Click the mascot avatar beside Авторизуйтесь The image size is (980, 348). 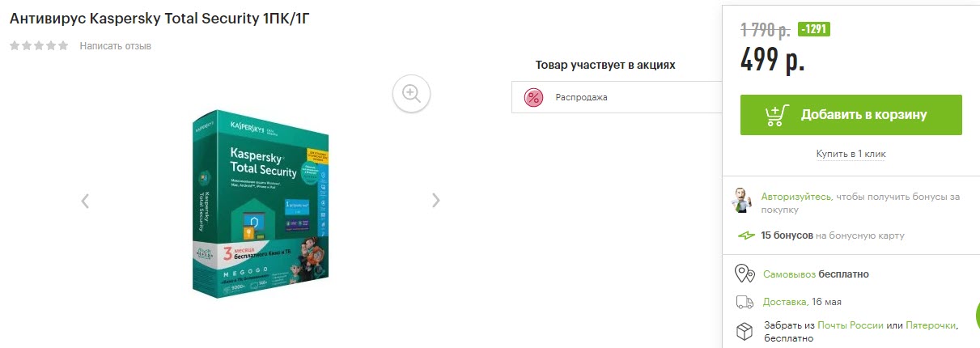(x=742, y=200)
